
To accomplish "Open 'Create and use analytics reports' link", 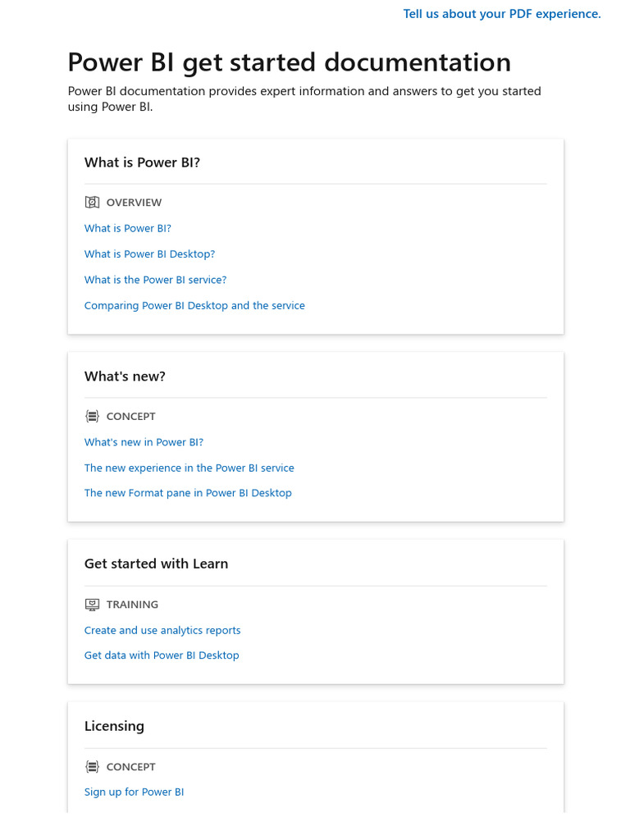I will tap(162, 631).
